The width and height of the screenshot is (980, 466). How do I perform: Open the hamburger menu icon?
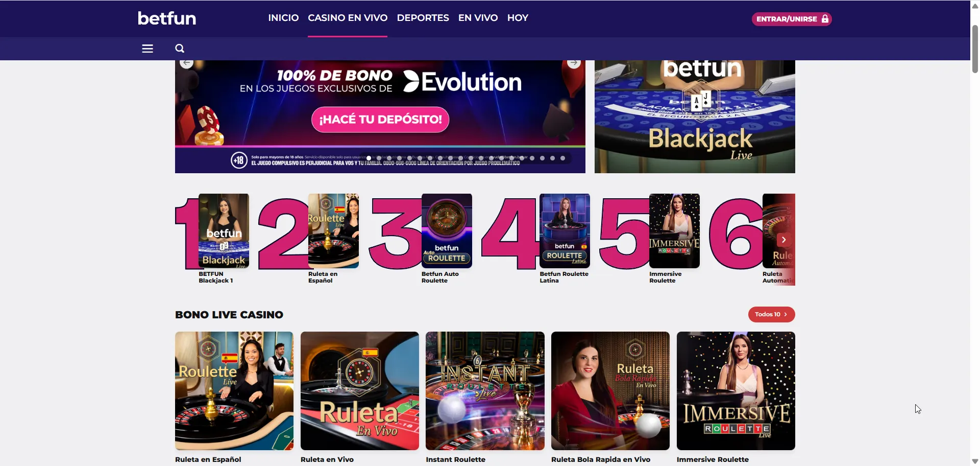[148, 49]
